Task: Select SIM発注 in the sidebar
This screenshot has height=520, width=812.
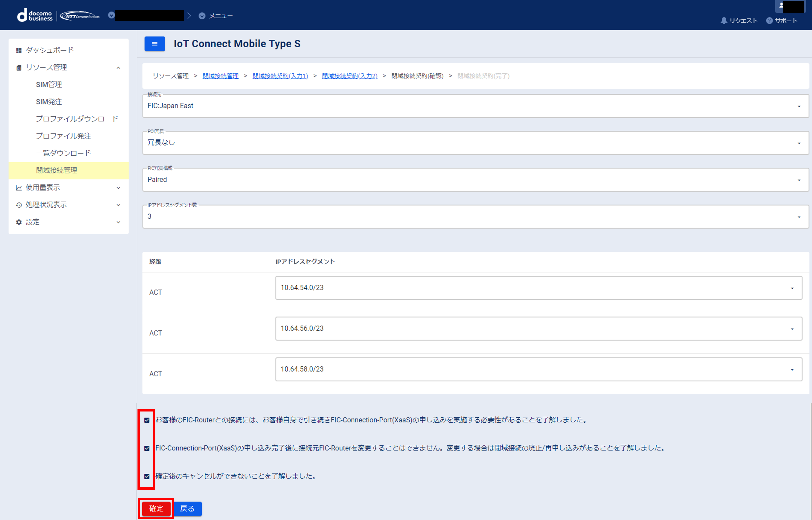Action: [x=49, y=102]
